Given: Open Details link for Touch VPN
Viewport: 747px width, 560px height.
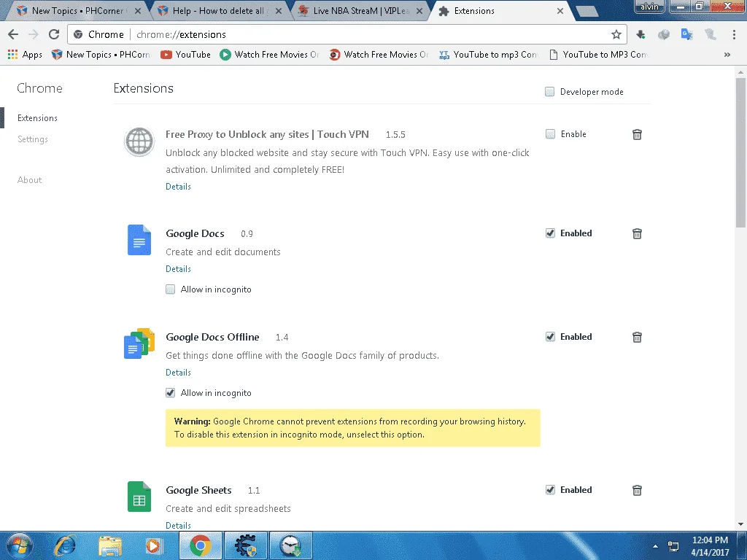Looking at the screenshot, I should tap(178, 186).
